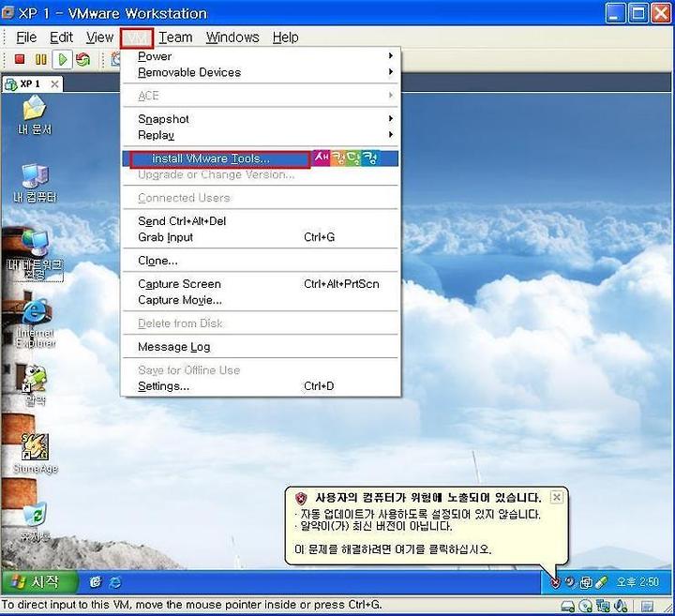Click the VMware Tools tray icon

pos(586,583)
